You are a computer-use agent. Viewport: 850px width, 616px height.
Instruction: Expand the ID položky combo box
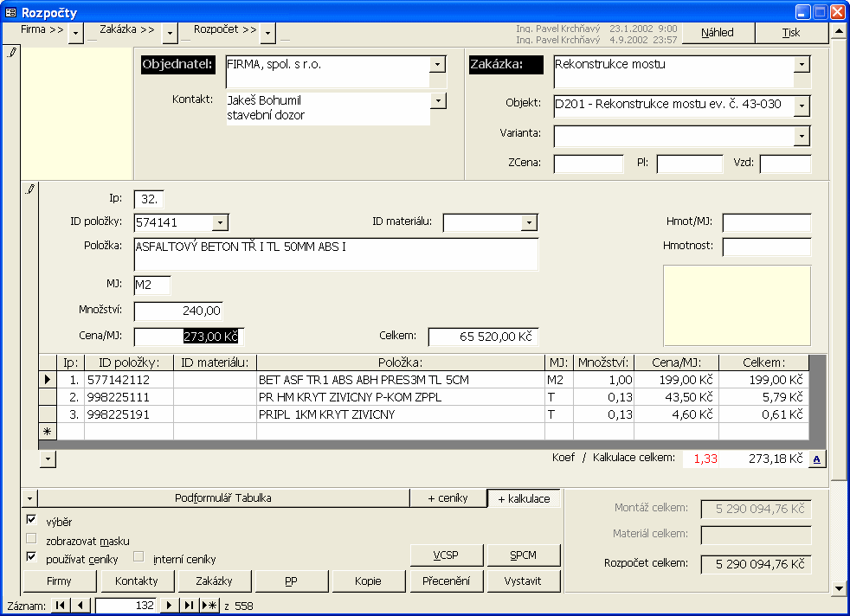coord(220,223)
